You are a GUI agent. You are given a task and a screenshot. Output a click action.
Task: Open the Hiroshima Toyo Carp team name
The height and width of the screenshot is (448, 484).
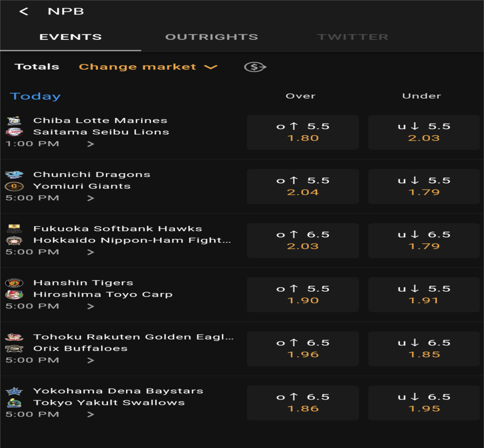point(103,295)
